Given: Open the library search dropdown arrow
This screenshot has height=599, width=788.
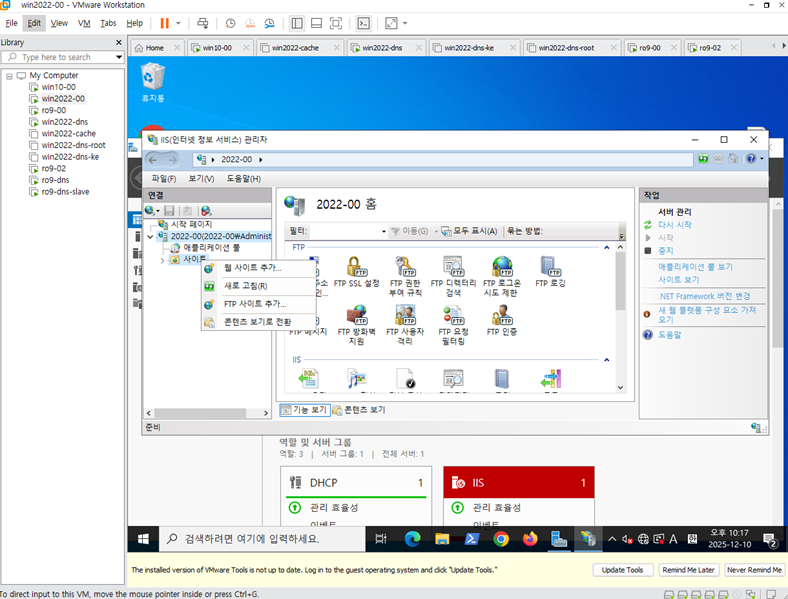Looking at the screenshot, I should click(x=119, y=57).
